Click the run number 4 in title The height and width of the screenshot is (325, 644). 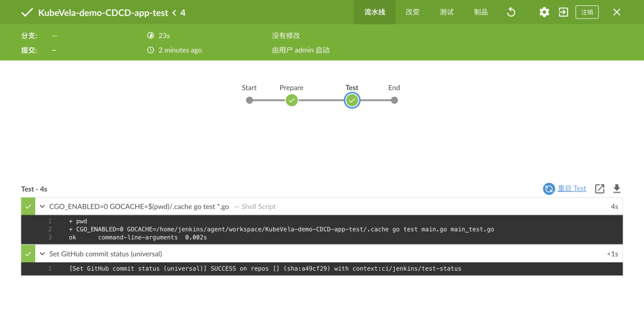[183, 13]
